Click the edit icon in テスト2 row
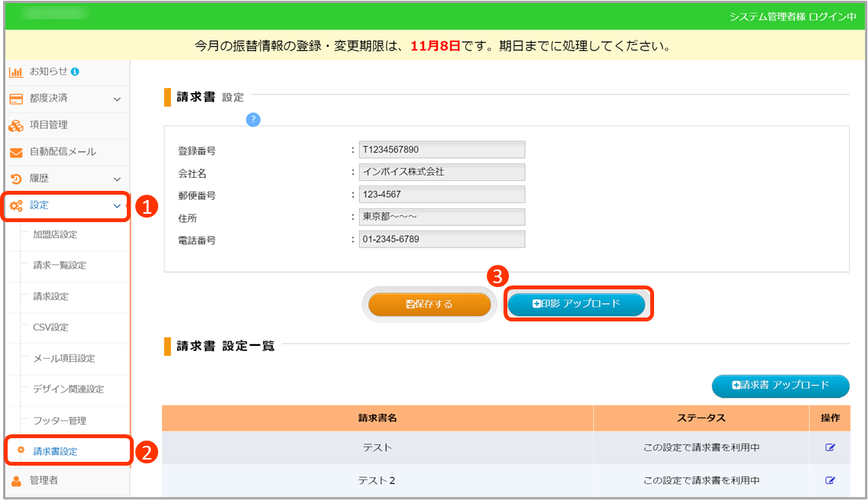The image size is (868, 500). (x=831, y=480)
